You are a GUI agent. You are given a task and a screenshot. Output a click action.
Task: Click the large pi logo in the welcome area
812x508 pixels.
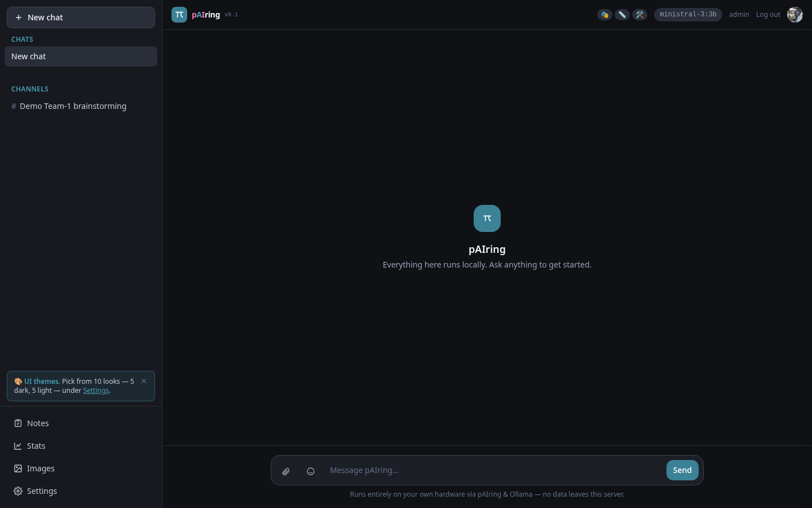[487, 218]
